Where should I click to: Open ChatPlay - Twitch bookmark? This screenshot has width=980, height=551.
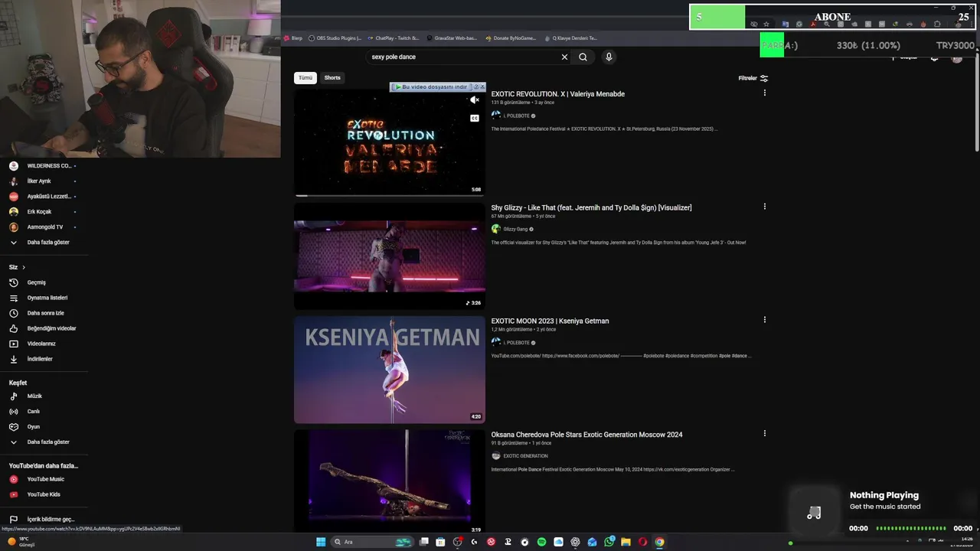tap(393, 38)
